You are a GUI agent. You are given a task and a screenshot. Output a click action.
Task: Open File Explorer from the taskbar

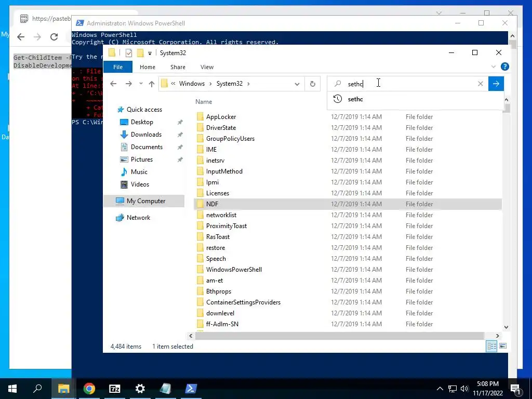[x=63, y=389]
